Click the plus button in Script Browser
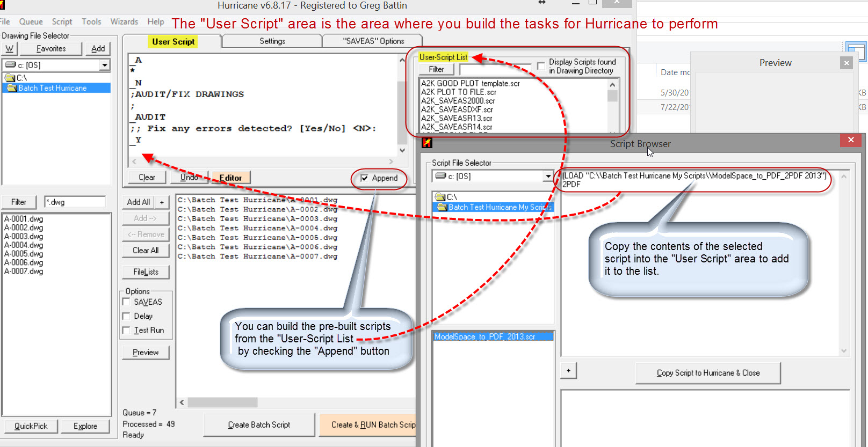Viewport: 868px width, 447px height. click(568, 370)
